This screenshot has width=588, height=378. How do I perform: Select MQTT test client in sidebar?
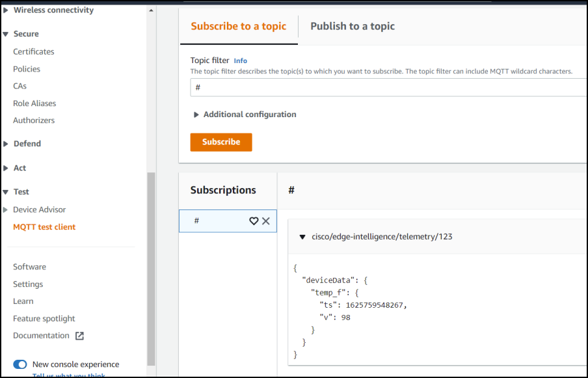tap(44, 227)
